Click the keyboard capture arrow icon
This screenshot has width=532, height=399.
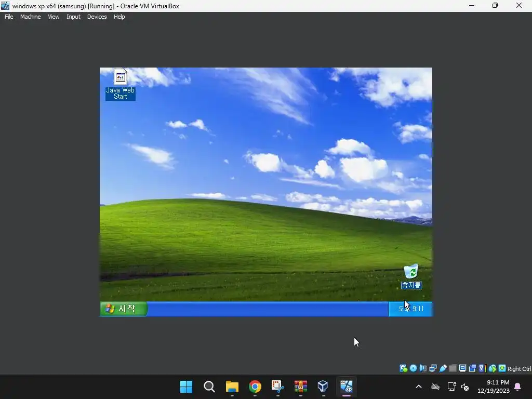click(502, 368)
